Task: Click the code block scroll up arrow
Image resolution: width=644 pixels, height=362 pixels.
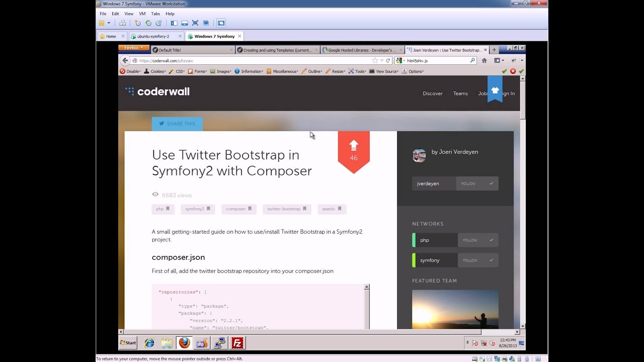Action: pyautogui.click(x=367, y=287)
